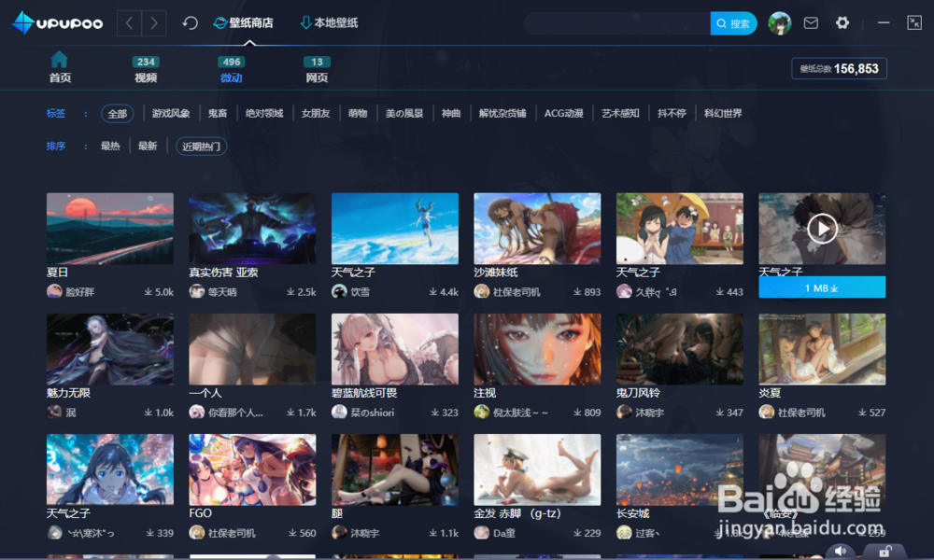
Task: Click the 1 MB download button
Action: click(822, 287)
